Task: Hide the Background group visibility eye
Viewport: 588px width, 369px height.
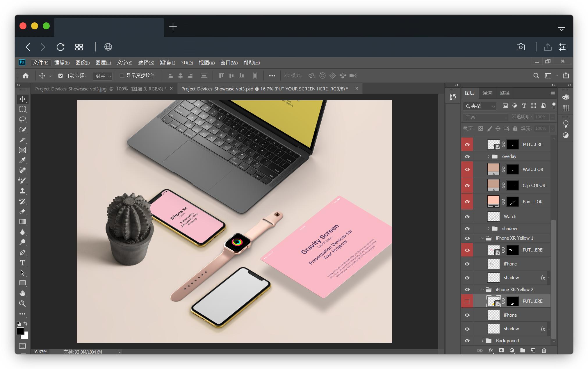Action: (467, 341)
